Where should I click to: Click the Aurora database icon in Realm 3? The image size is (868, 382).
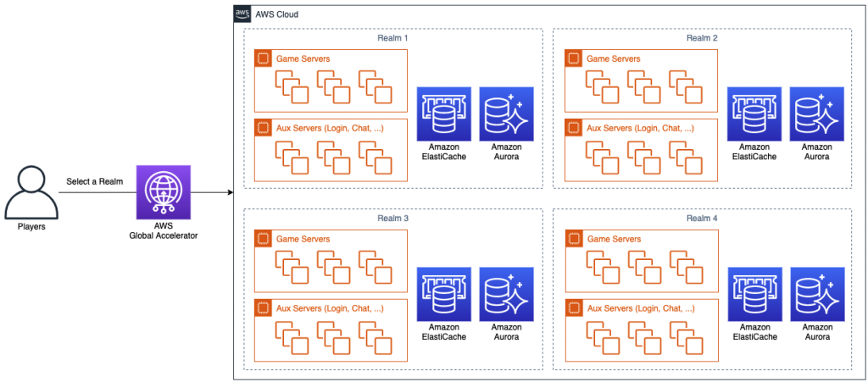pos(506,294)
